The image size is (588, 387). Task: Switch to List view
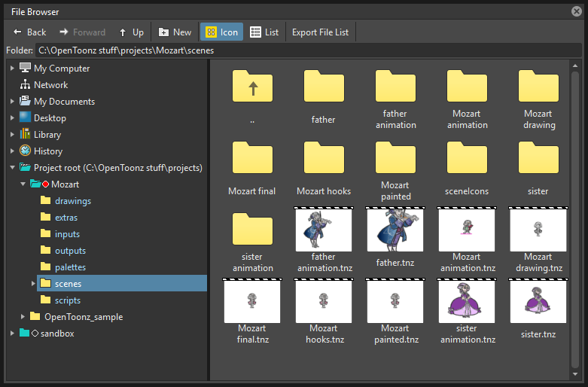coord(264,32)
